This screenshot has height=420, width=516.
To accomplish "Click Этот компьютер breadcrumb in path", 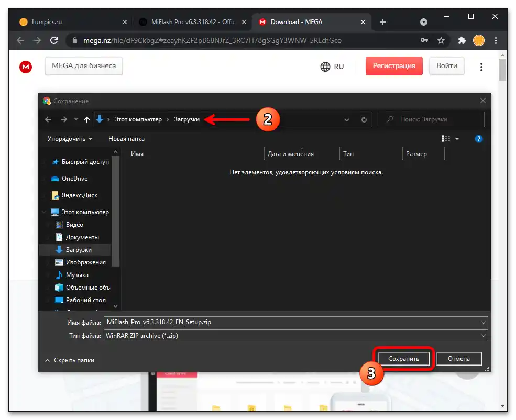I will tap(138, 119).
